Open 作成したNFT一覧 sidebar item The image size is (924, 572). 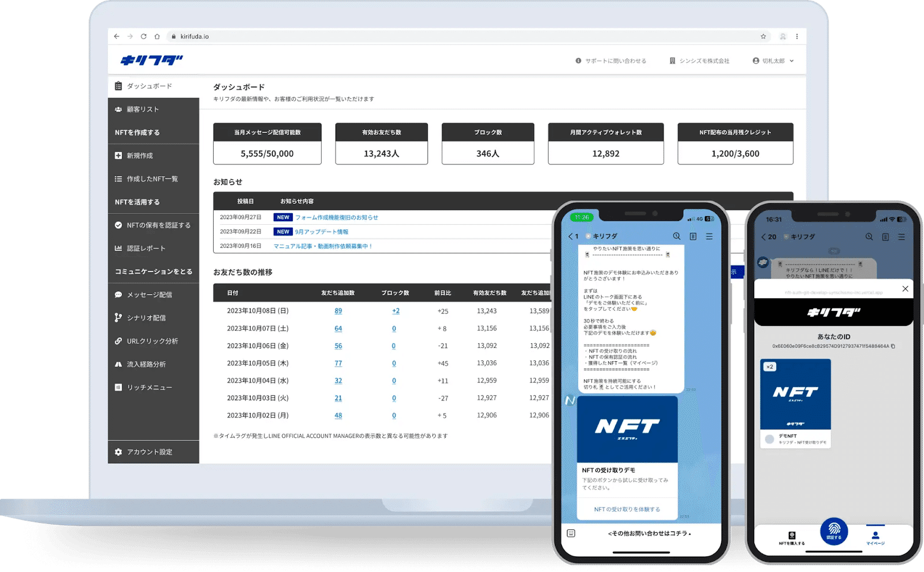pos(154,179)
